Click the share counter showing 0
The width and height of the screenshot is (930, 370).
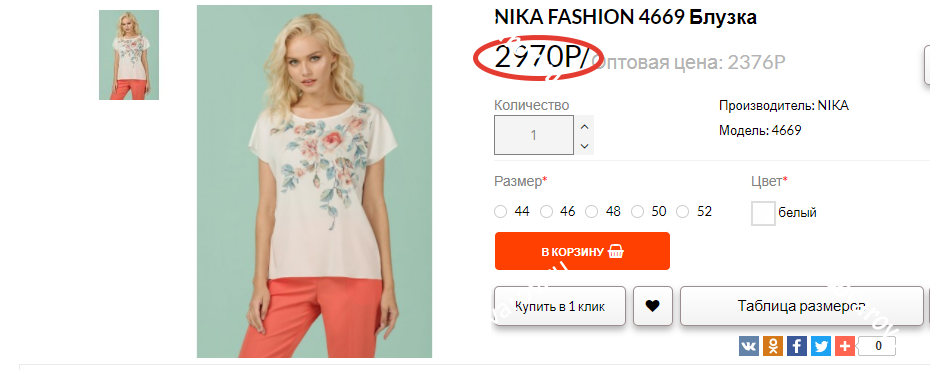pyautogui.click(x=877, y=346)
